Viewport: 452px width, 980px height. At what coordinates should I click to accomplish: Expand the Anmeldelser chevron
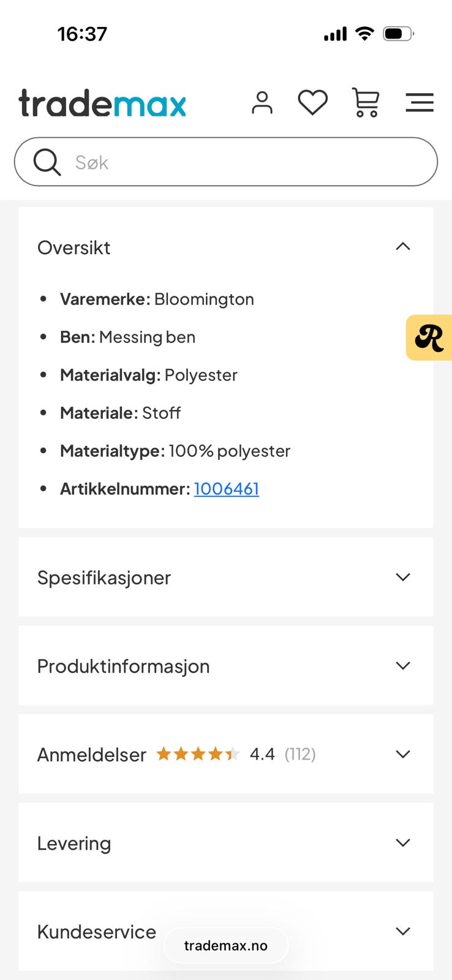point(402,754)
